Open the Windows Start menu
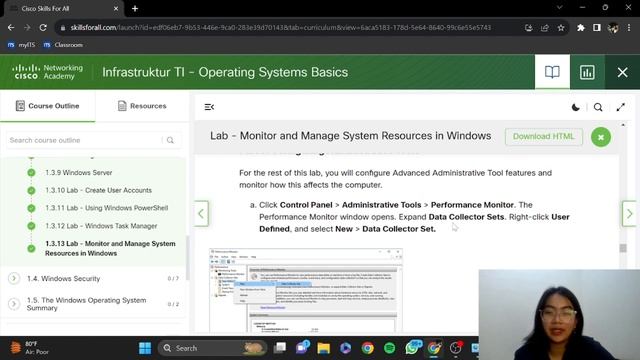 point(145,348)
